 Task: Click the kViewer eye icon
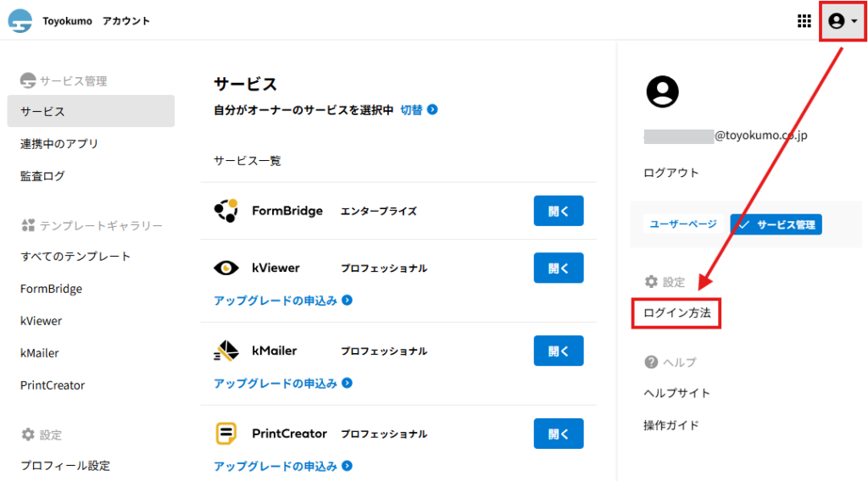pos(226,268)
